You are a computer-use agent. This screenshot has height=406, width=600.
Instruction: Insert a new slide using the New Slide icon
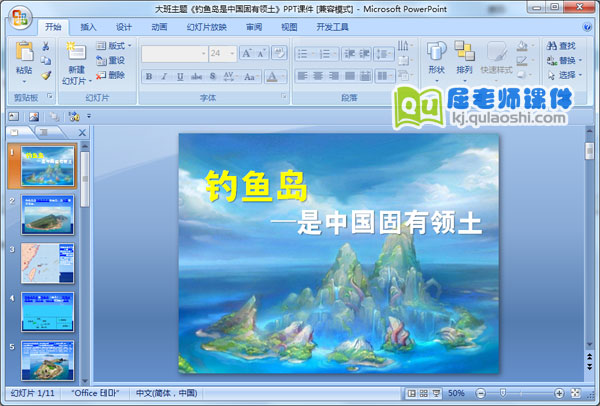click(x=76, y=52)
